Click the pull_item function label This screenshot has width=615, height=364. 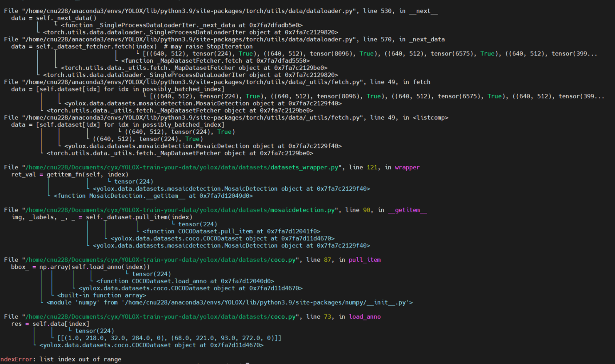pyautogui.click(x=364, y=260)
